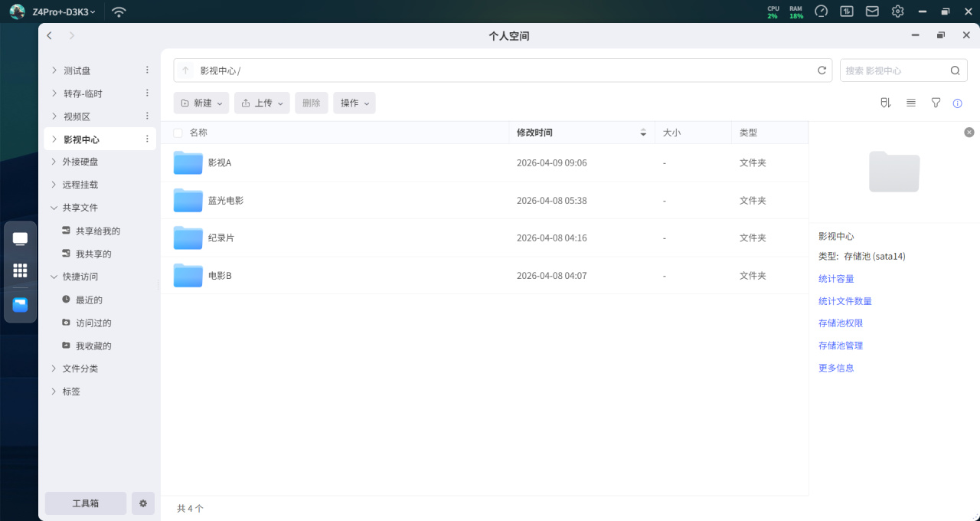Viewport: 980px width, 521px height.
Task: Open the sort order icon
Action: pyautogui.click(x=886, y=103)
